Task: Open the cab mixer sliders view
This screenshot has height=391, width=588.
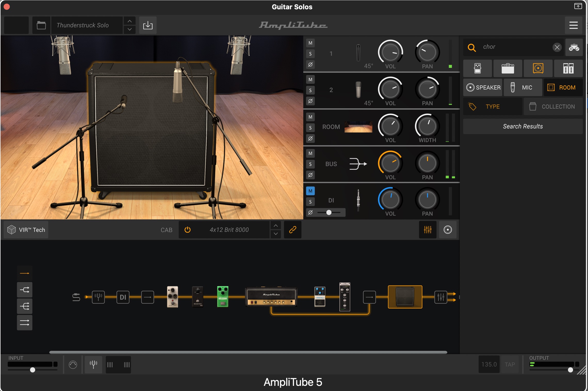Action: coord(428,230)
